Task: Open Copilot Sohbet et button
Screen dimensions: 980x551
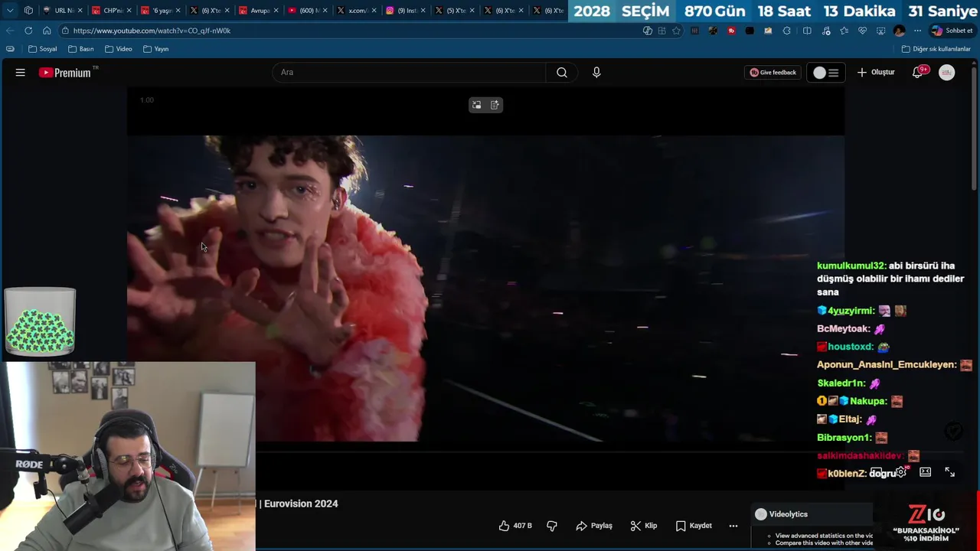Action: pyautogui.click(x=952, y=31)
